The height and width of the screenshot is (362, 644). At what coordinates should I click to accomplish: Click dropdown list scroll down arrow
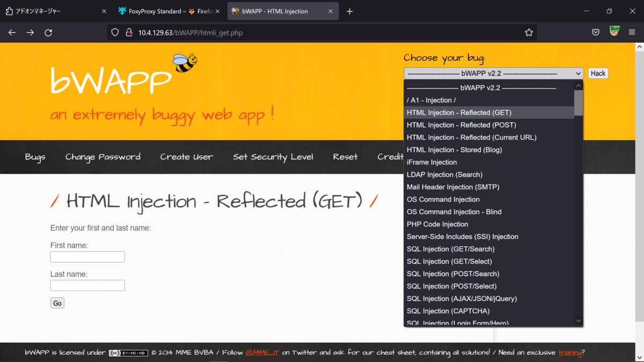click(579, 321)
